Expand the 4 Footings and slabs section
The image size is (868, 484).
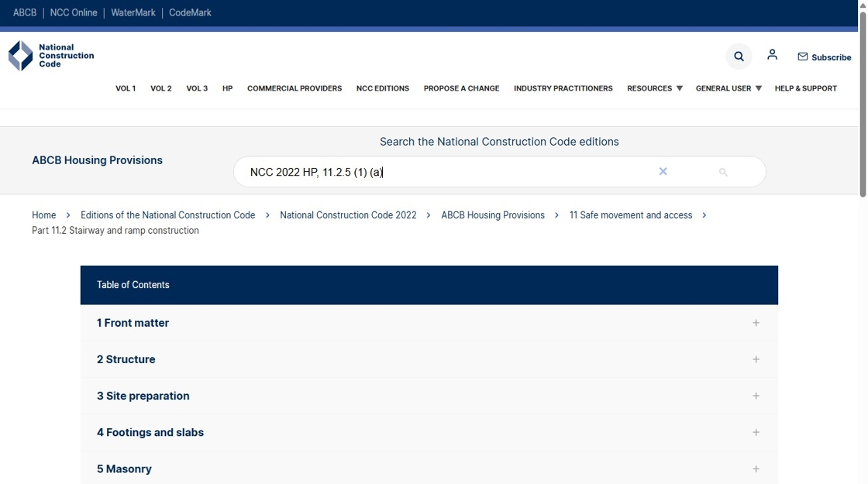(429, 433)
